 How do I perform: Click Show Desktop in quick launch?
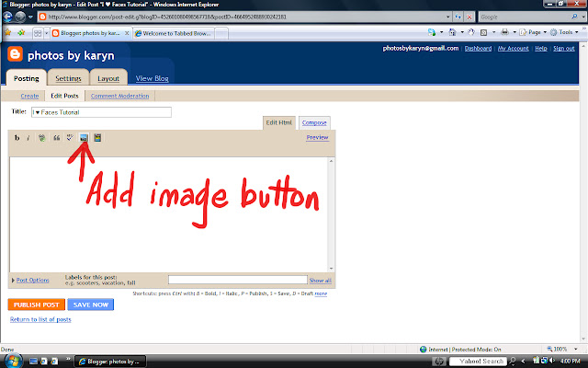pyautogui.click(x=33, y=362)
